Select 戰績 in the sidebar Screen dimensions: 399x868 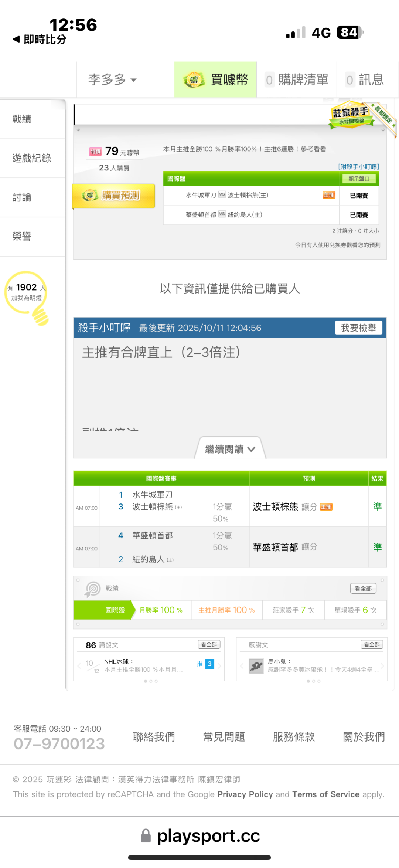tap(33, 119)
